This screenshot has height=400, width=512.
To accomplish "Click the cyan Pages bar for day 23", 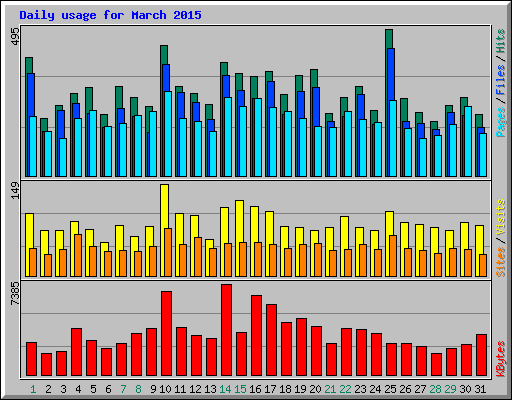I will (x=363, y=148).
